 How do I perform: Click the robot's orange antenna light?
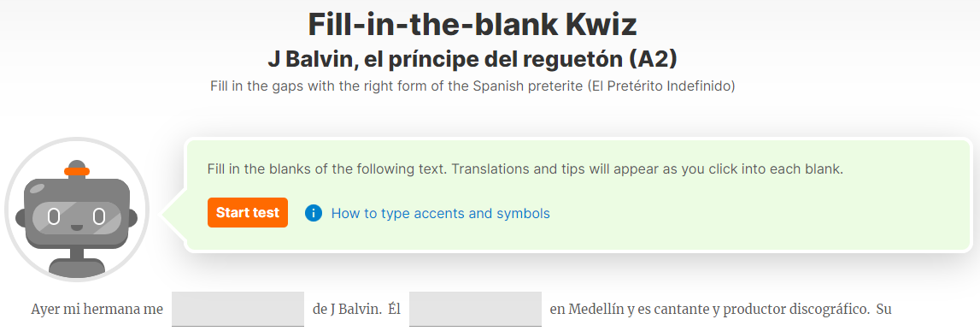(77, 171)
